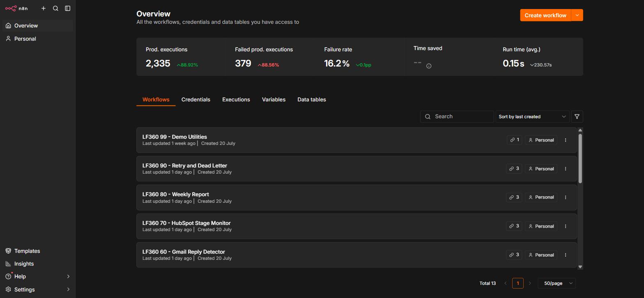Open Personal project in sidebar

coord(37,39)
